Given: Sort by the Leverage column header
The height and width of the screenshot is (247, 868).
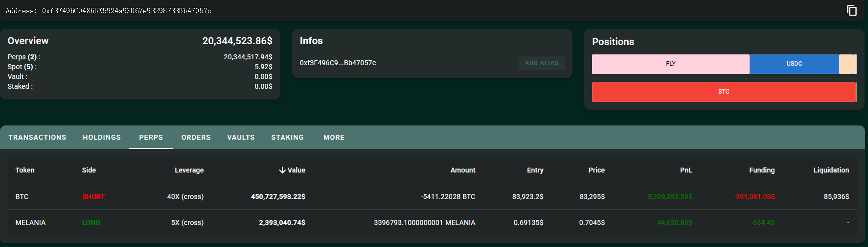Looking at the screenshot, I should coord(189,170).
